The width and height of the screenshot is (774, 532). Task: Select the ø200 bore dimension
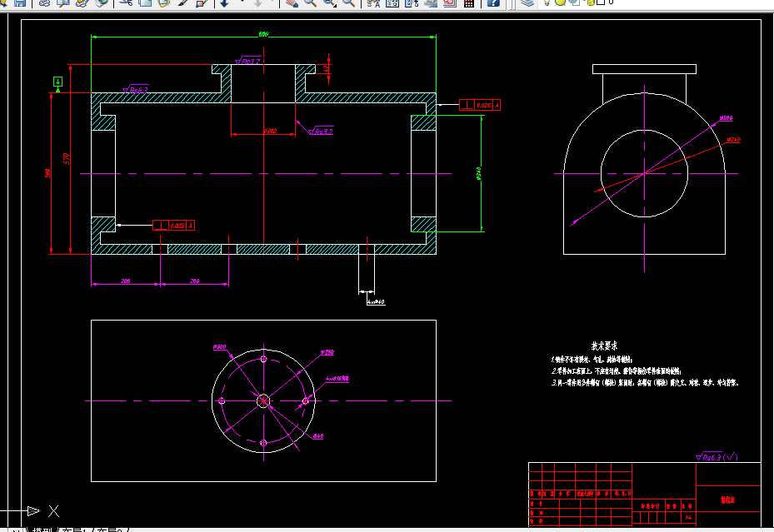coord(270,131)
